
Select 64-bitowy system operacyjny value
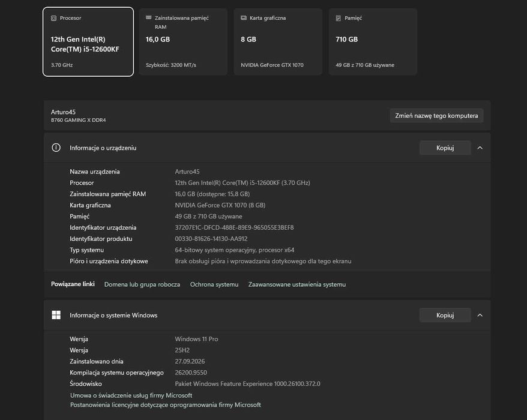click(234, 250)
